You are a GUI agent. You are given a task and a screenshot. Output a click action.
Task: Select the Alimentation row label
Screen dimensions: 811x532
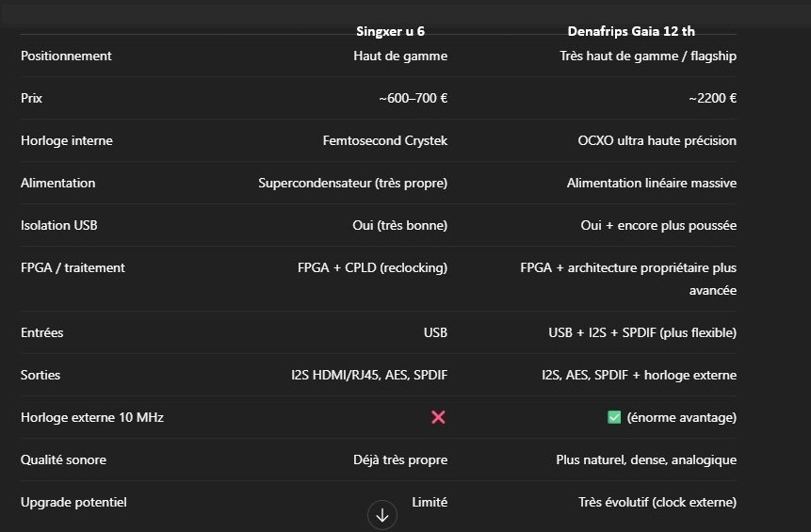click(57, 183)
